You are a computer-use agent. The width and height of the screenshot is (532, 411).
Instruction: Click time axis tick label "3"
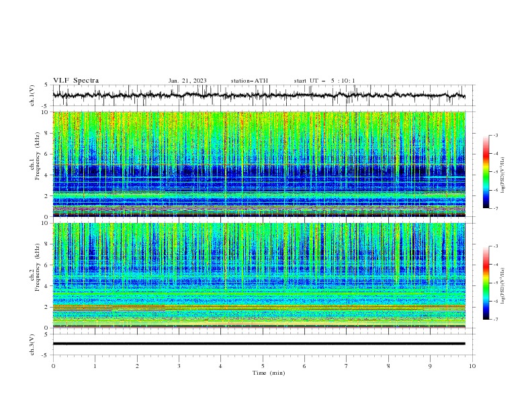coord(179,366)
